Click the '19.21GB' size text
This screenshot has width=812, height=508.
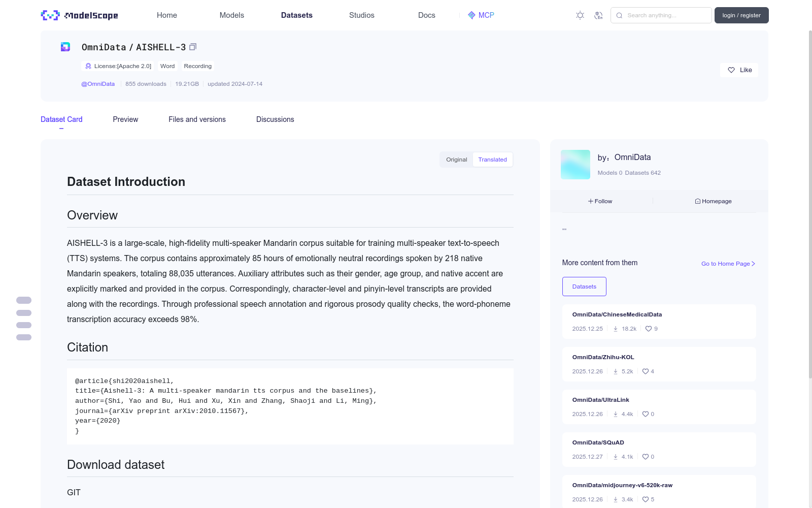(187, 84)
